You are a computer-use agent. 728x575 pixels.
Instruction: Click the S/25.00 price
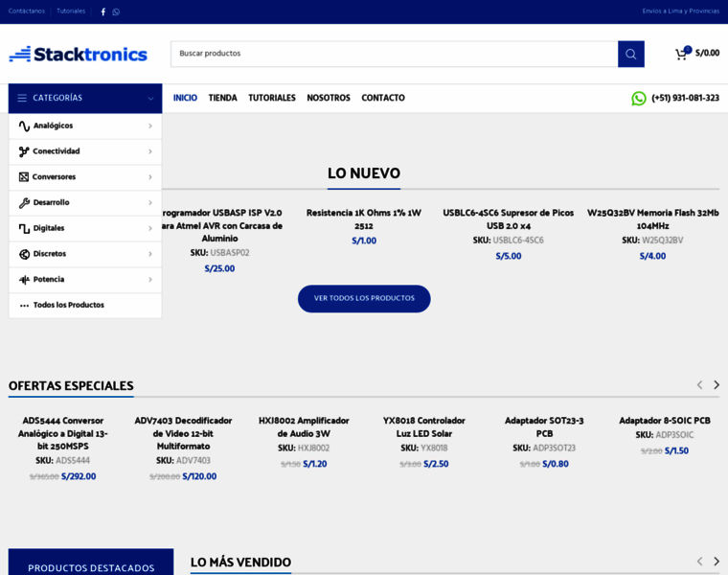point(219,269)
